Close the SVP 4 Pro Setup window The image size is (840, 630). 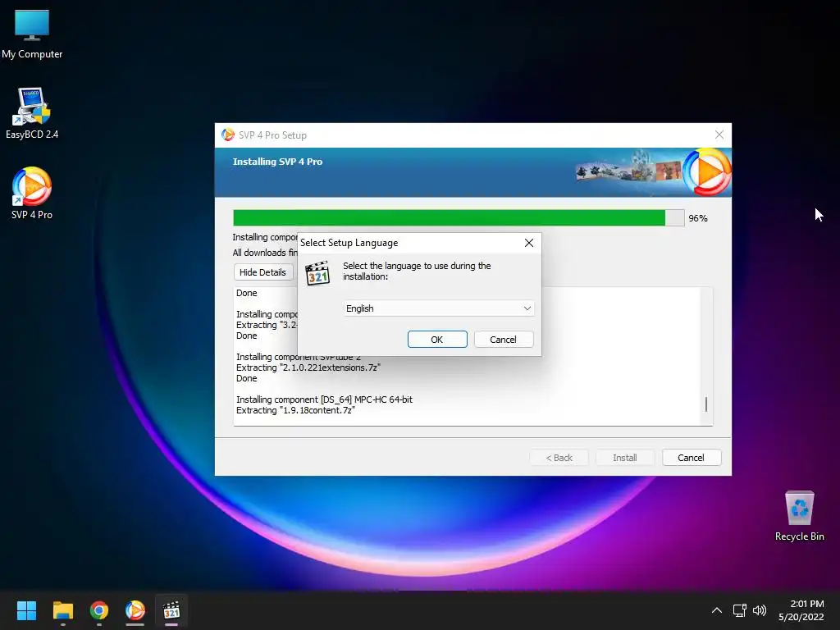point(719,135)
